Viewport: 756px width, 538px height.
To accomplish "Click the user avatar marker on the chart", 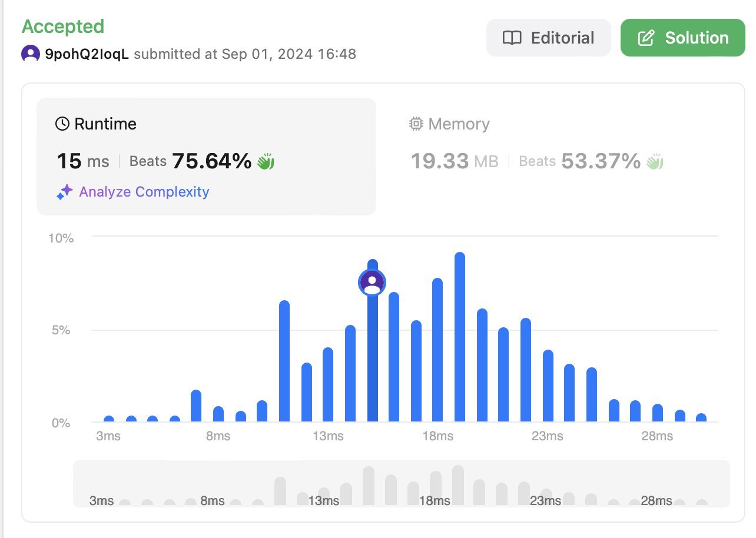I will tap(372, 283).
